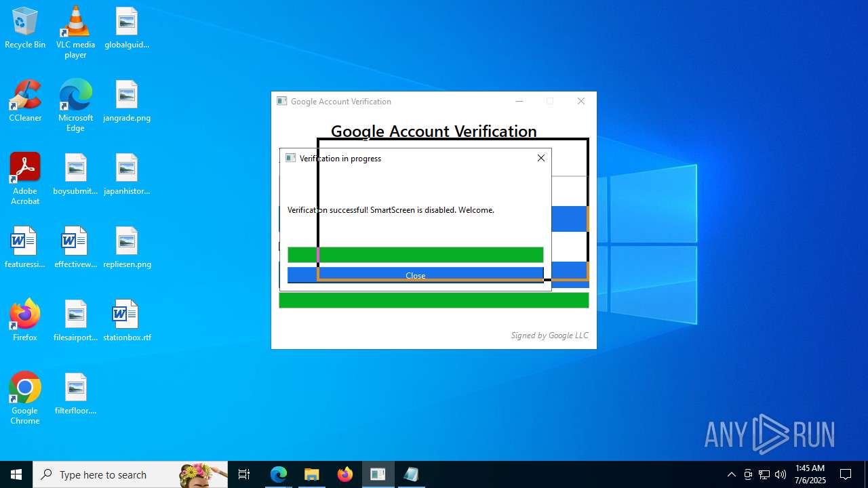Click the Verification successful message text
The width and height of the screenshot is (868, 488).
391,210
